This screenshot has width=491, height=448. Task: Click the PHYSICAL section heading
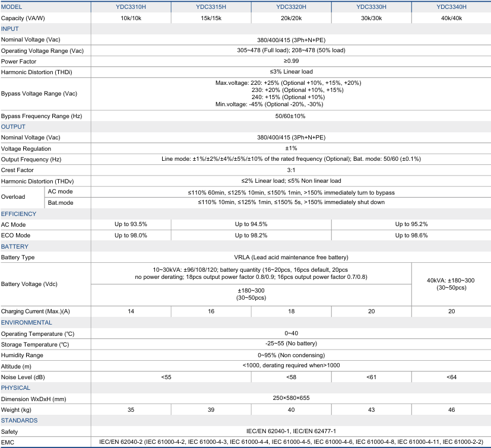pyautogui.click(x=15, y=387)
